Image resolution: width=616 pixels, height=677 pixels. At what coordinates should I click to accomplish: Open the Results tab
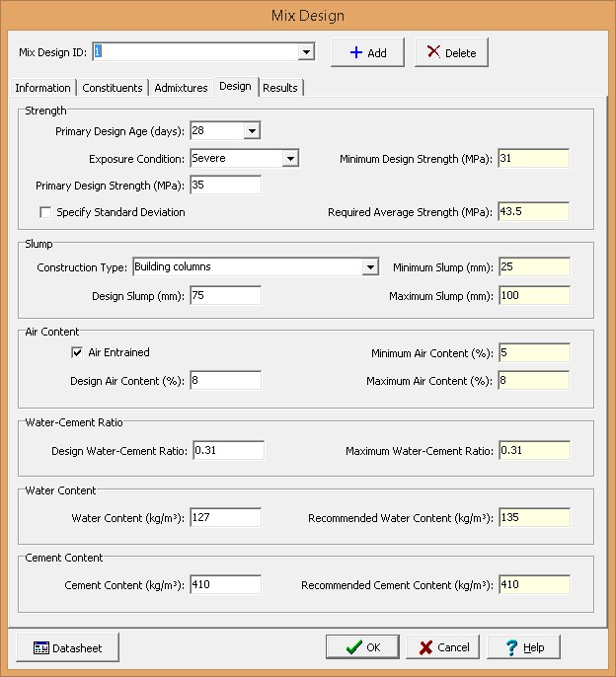280,88
